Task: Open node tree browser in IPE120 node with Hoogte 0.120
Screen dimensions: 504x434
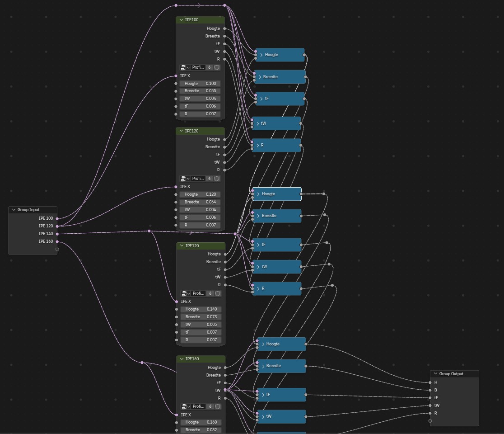Action: tap(185, 179)
